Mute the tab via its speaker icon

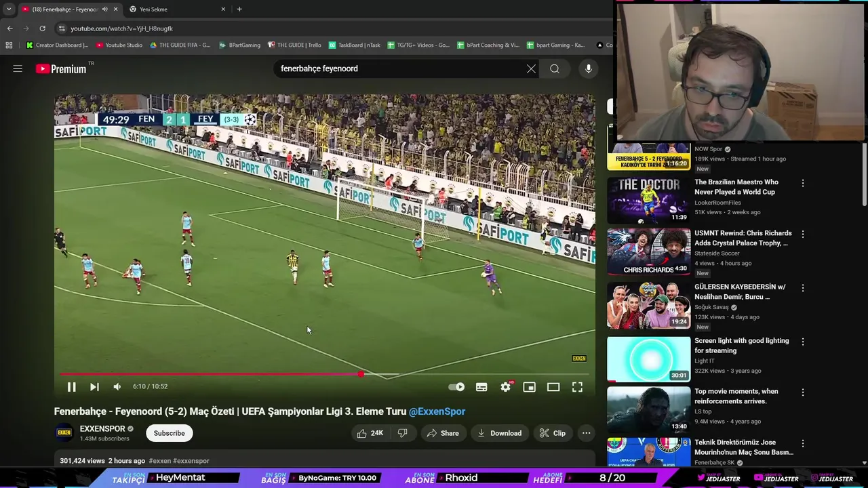(x=104, y=9)
